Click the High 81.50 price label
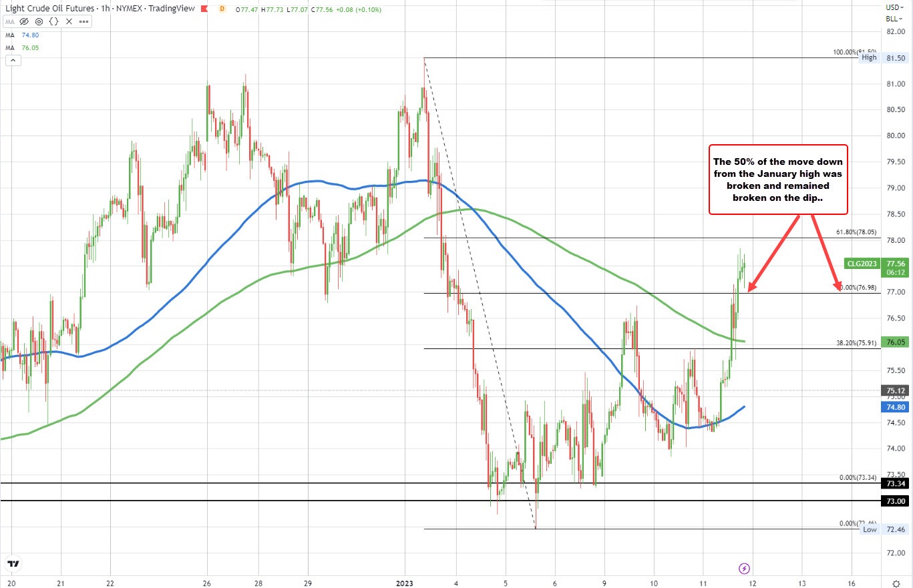The height and width of the screenshot is (588, 913). click(x=883, y=58)
